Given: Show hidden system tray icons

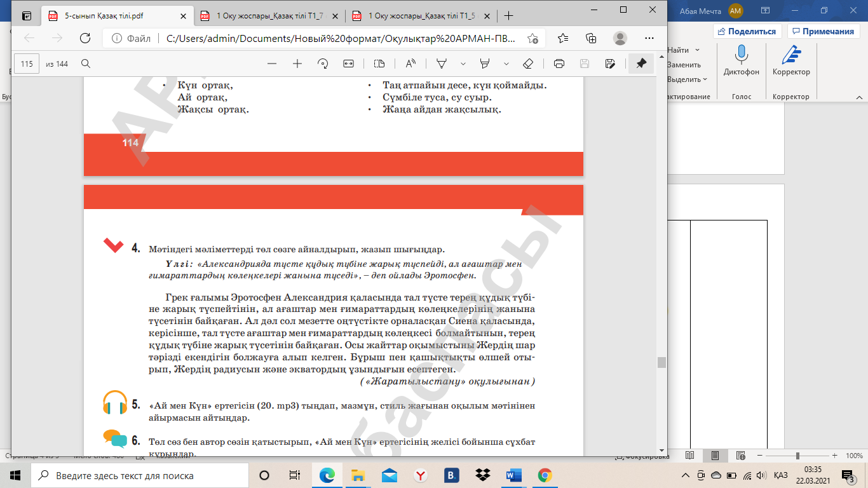Looking at the screenshot, I should pos(685,475).
